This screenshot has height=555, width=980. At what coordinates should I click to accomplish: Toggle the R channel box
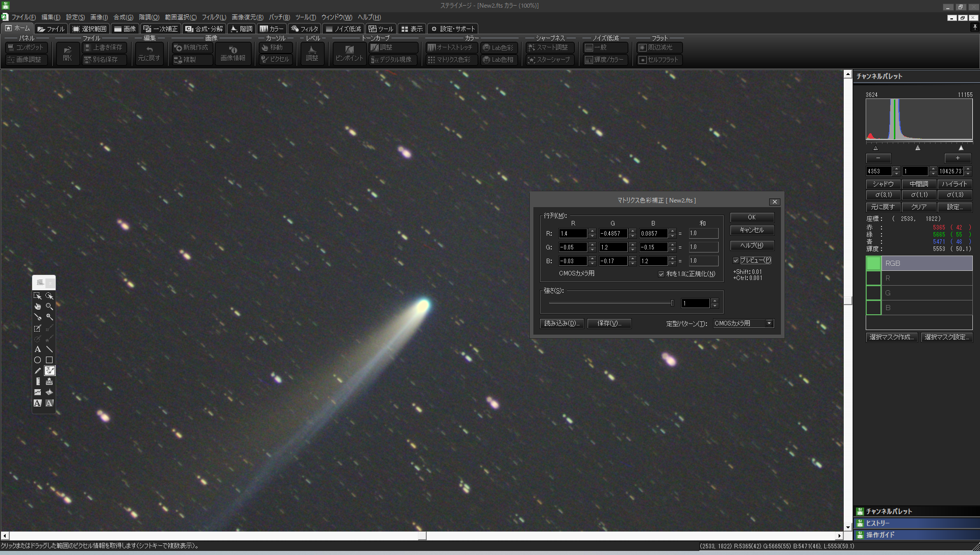(x=873, y=279)
